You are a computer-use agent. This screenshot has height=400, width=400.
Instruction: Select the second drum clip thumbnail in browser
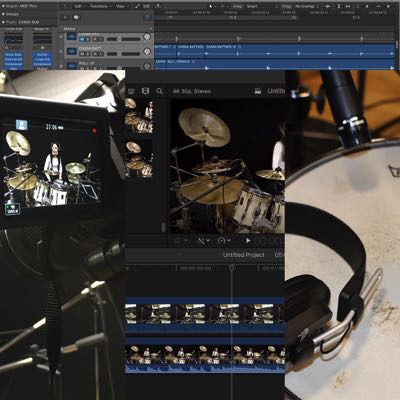(x=139, y=159)
